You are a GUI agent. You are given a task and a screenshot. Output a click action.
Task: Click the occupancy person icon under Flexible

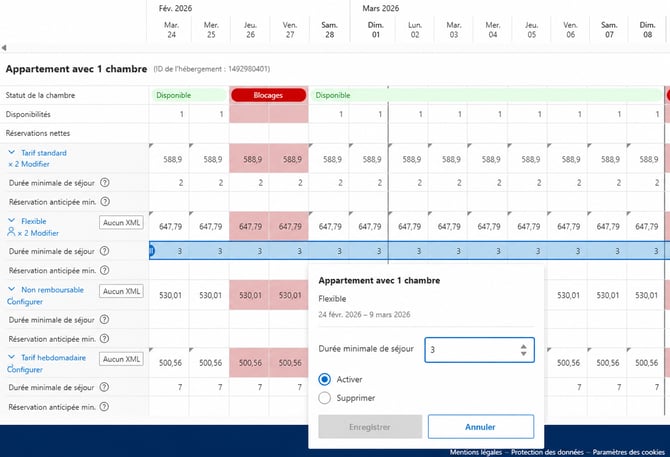click(x=11, y=232)
